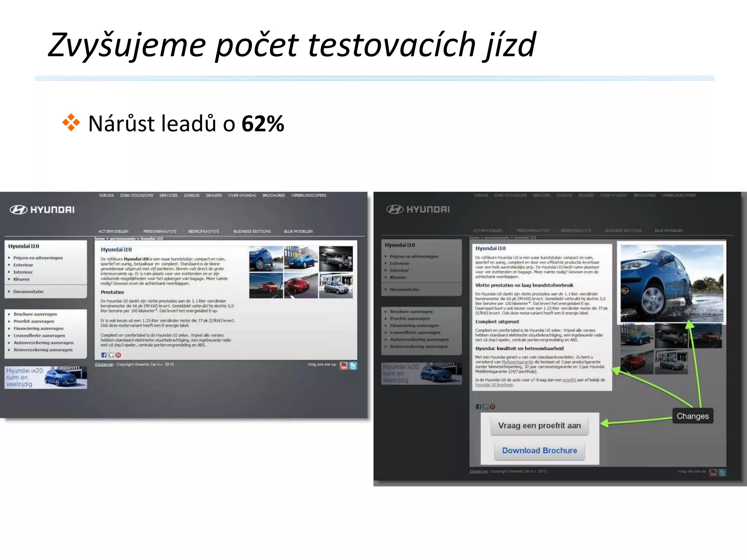The image size is (747, 560).
Task: Open the dimmed Hyundai ix20 banner on the right page
Action: (422, 373)
